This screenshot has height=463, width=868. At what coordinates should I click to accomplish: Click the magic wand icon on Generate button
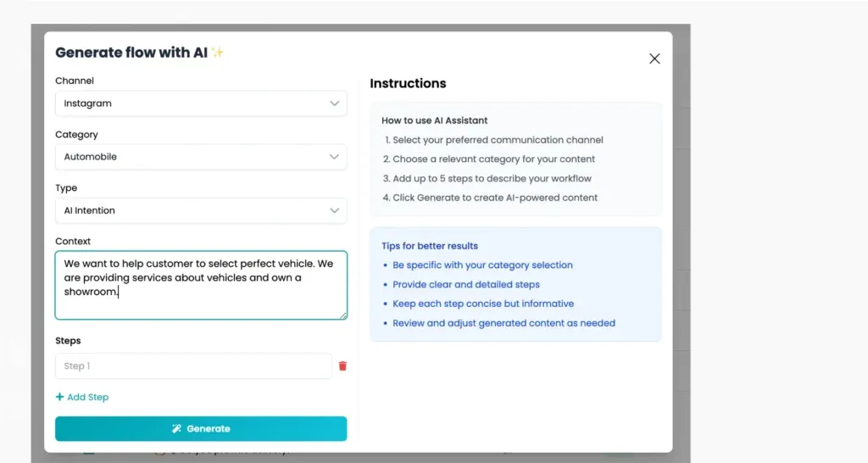(176, 429)
